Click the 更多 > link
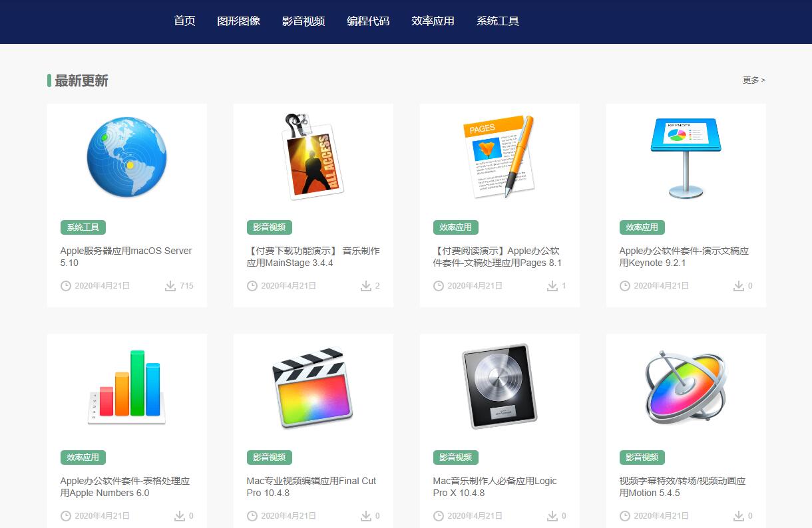Screen dimensions: 812x528 753,80
